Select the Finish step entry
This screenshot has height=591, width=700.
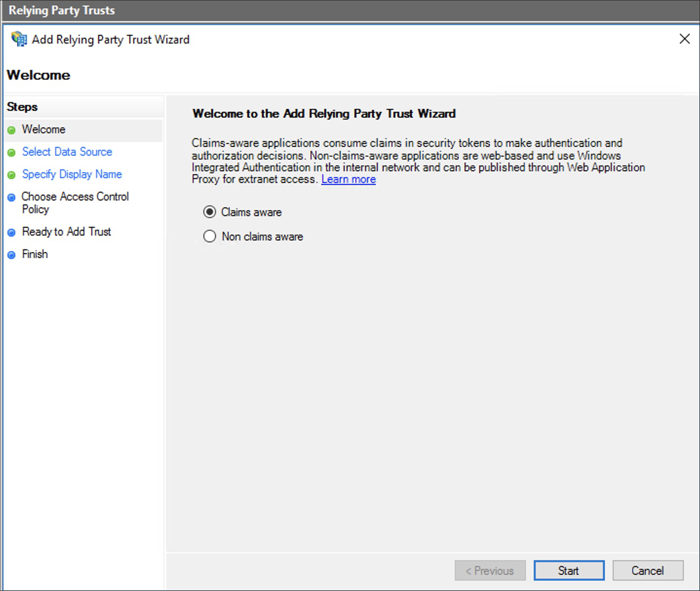click(x=35, y=254)
